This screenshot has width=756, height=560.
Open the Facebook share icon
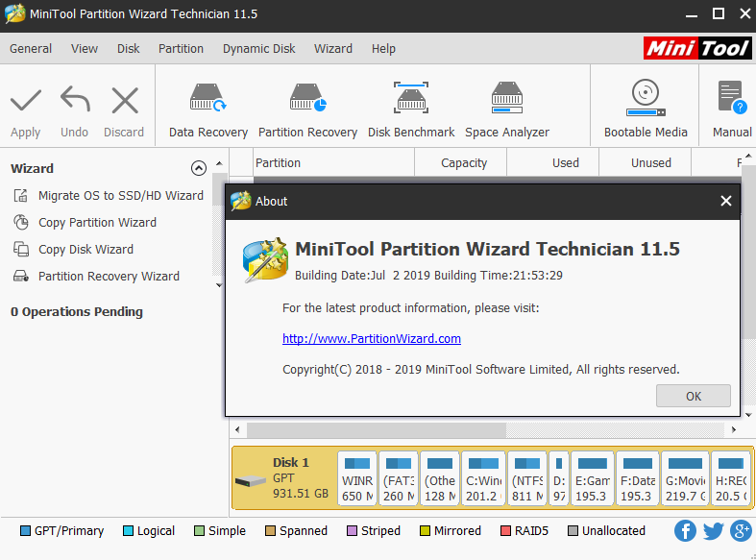click(x=685, y=531)
